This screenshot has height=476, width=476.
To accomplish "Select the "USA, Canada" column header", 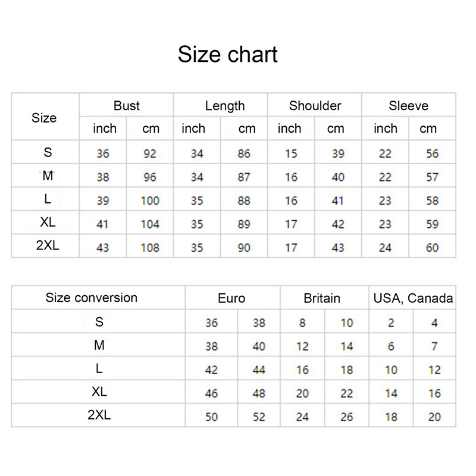I will tap(413, 298).
